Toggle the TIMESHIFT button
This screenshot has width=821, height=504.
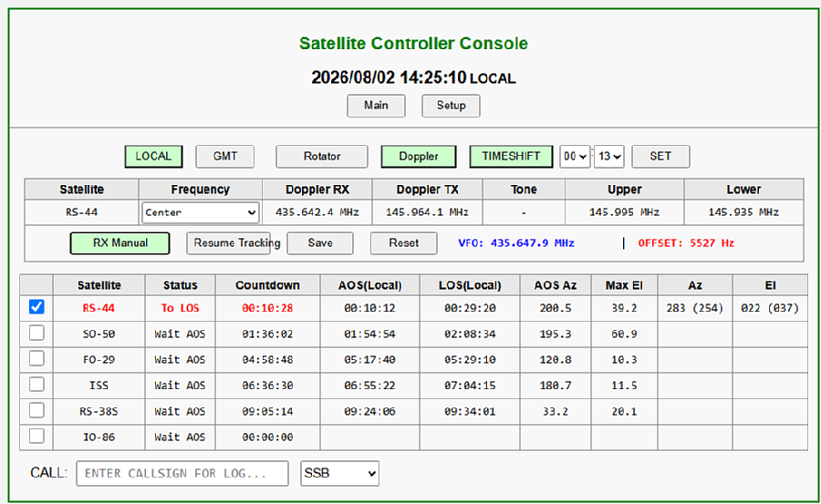pos(511,157)
